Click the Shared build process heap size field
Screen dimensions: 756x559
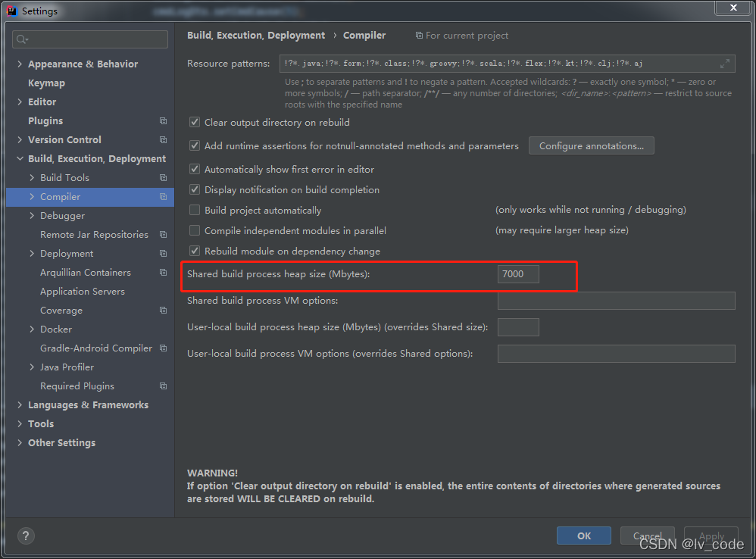tap(518, 274)
